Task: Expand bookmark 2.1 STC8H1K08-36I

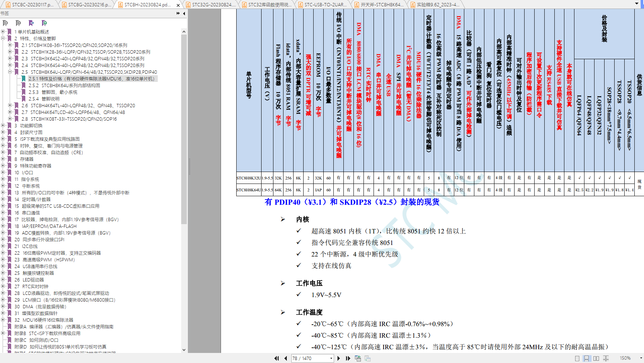Action: 10,45
